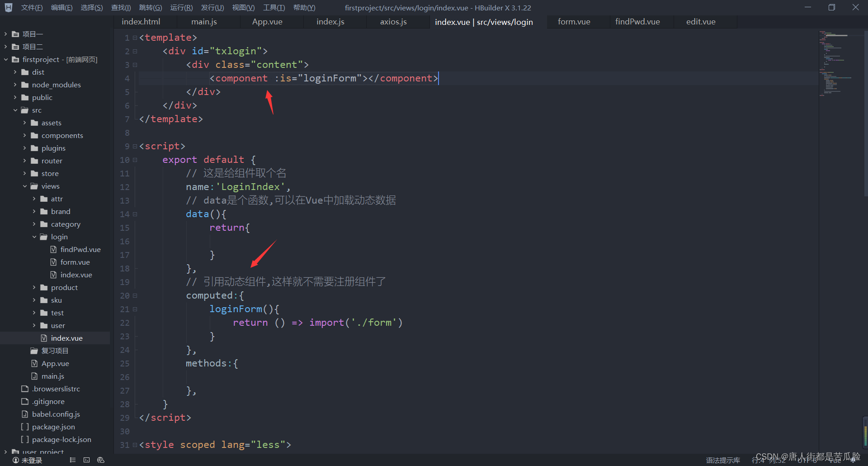The width and height of the screenshot is (868, 466).
Task: Collapse the login folder
Action: point(34,237)
